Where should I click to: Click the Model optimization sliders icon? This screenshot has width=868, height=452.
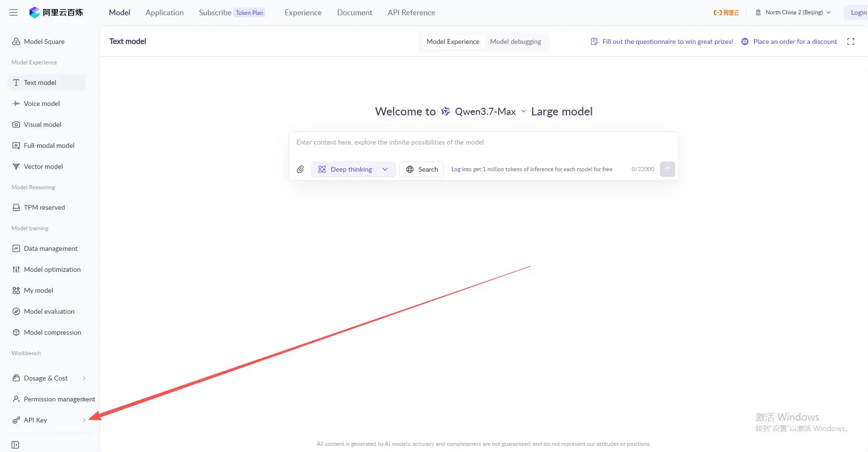coord(16,269)
